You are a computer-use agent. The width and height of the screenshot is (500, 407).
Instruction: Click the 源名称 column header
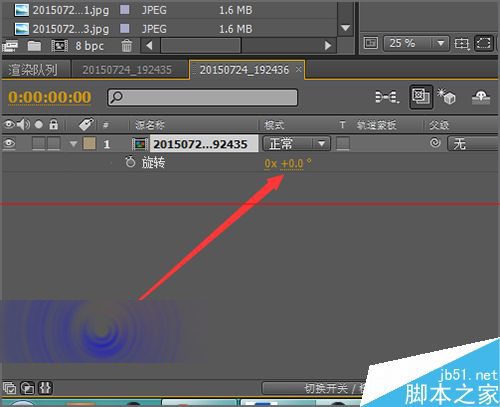pos(150,125)
